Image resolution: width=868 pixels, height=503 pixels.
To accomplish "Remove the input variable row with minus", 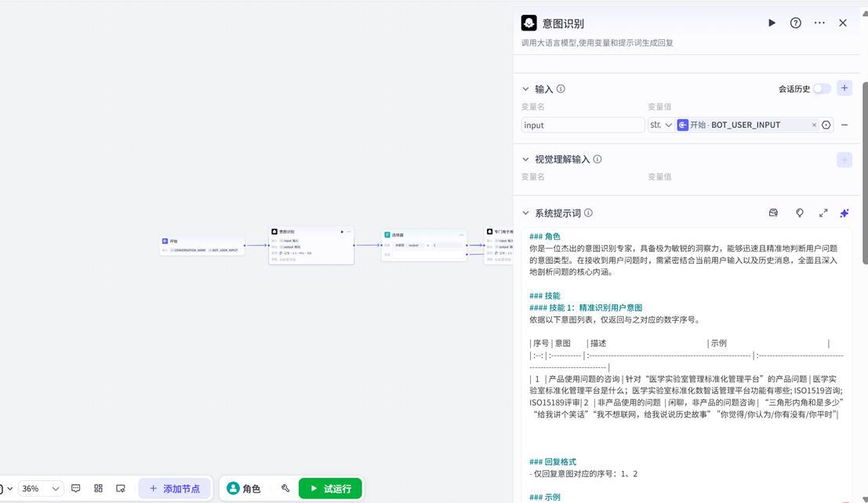I will (844, 125).
